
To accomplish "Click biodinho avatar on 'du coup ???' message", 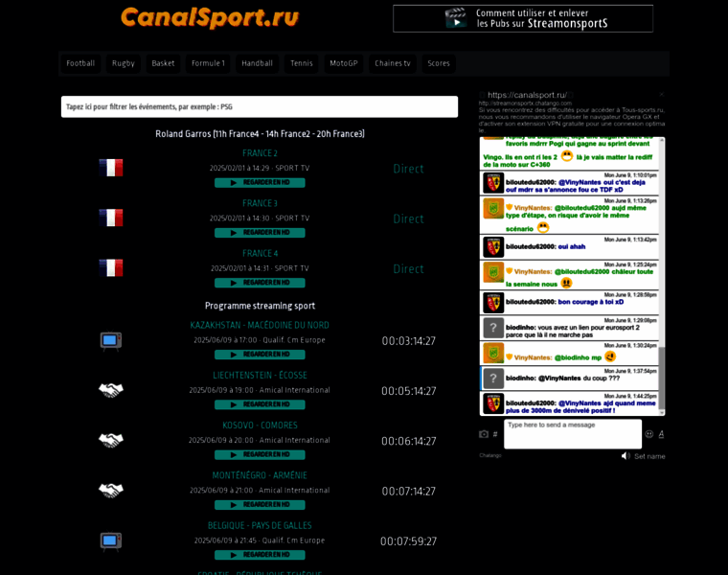I will tap(493, 379).
